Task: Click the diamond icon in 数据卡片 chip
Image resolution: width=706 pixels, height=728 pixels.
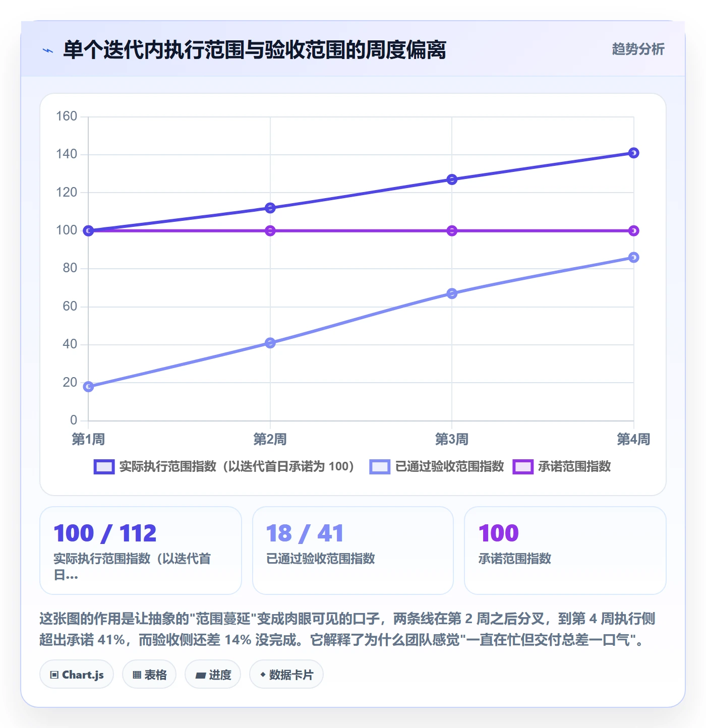Action: tap(263, 675)
